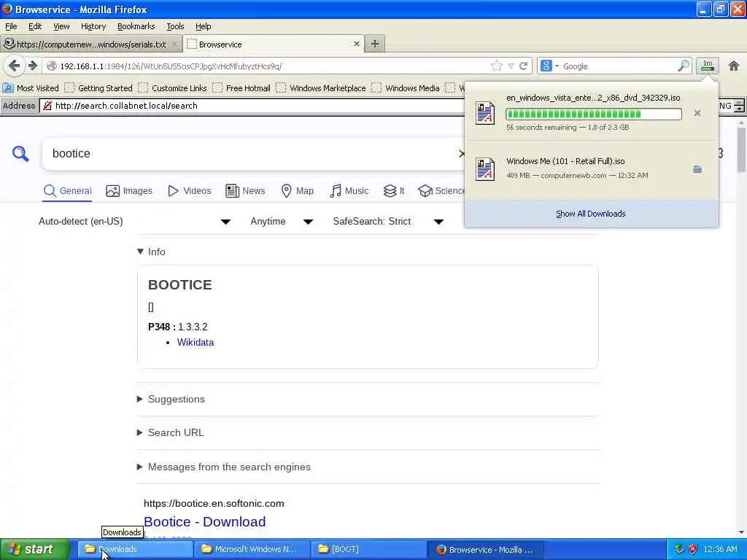Clear the bootice search query

coord(461,153)
